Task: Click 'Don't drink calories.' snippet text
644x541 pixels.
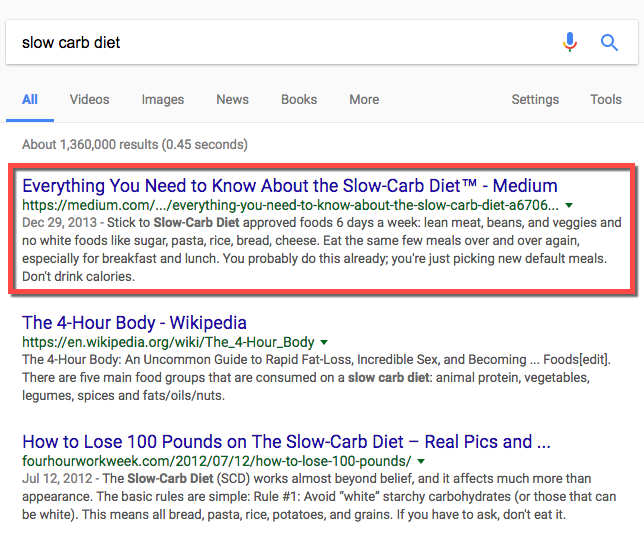Action: pyautogui.click(x=78, y=276)
